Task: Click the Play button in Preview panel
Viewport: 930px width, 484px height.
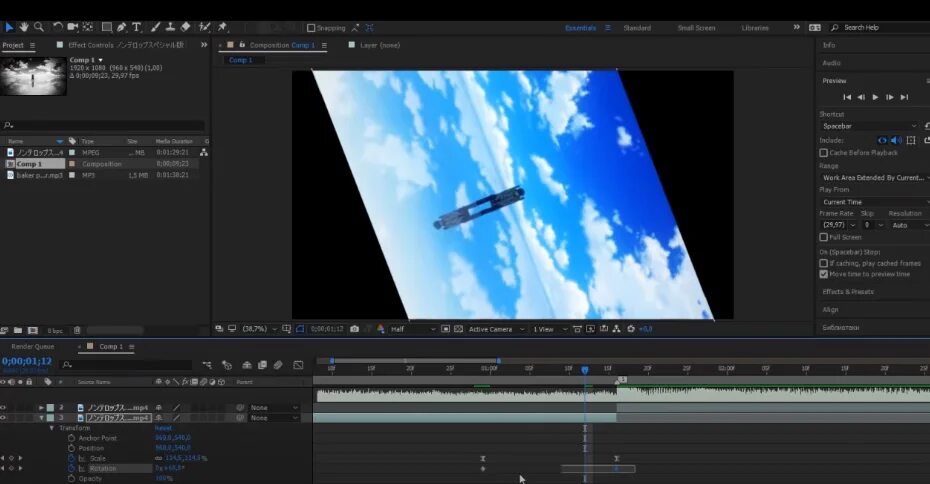Action: coord(875,97)
